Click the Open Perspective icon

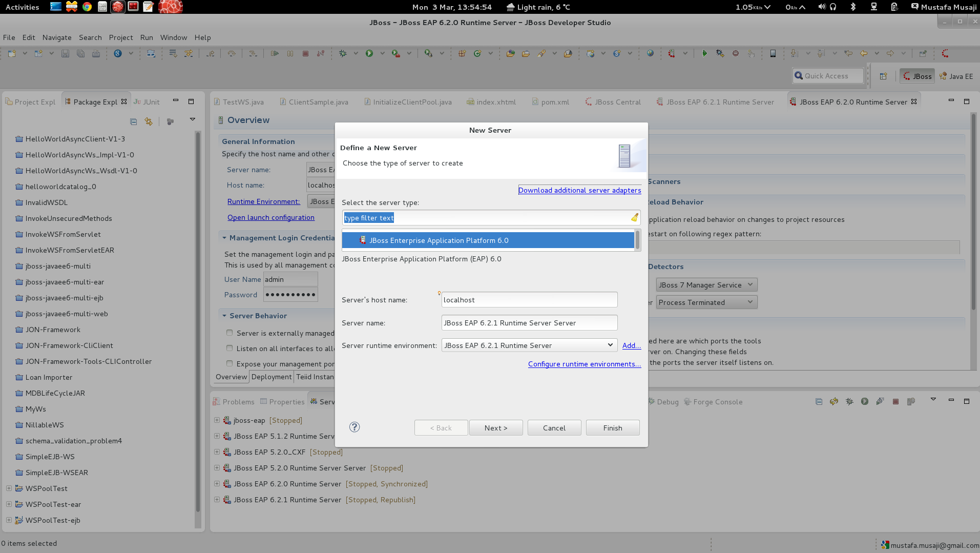(883, 76)
